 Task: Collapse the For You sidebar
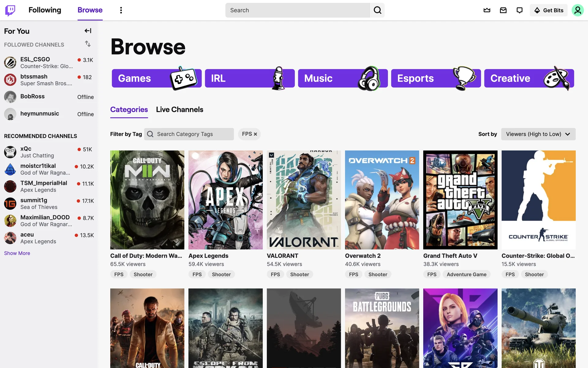point(88,31)
